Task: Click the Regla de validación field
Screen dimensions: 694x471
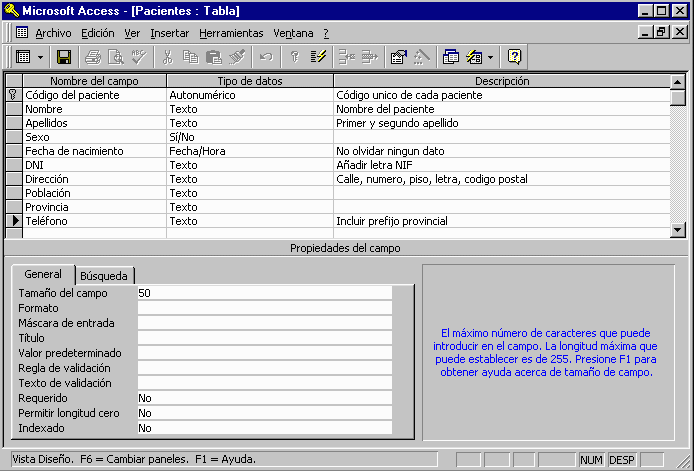Action: [265, 368]
